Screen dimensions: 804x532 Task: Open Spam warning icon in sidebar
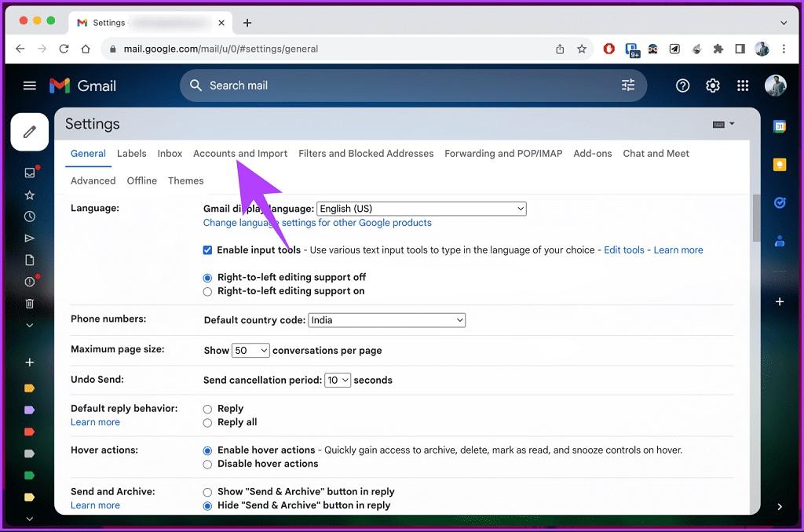tap(30, 282)
